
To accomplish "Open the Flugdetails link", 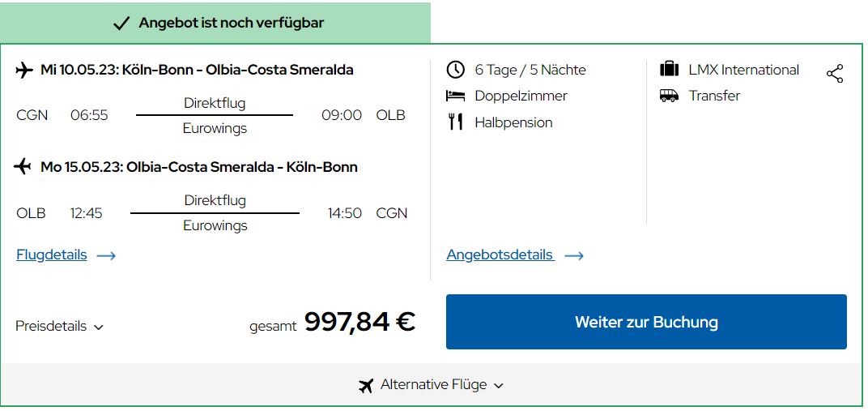I will click(51, 255).
